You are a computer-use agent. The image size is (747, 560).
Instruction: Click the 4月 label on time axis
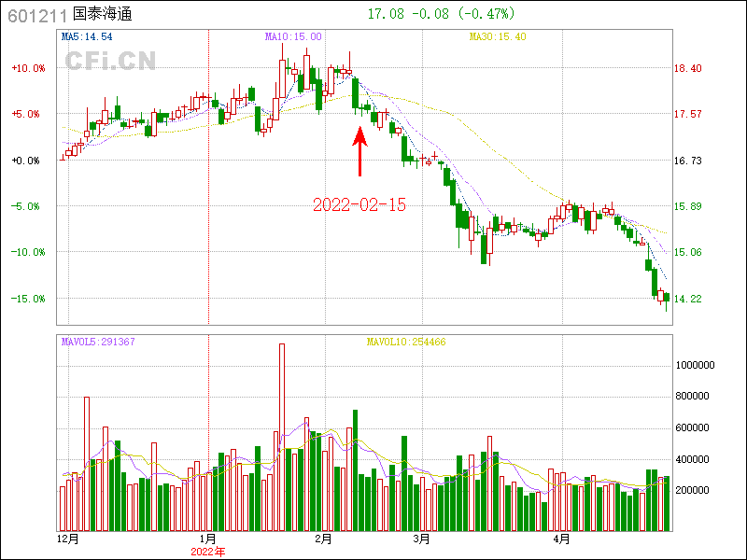561,539
